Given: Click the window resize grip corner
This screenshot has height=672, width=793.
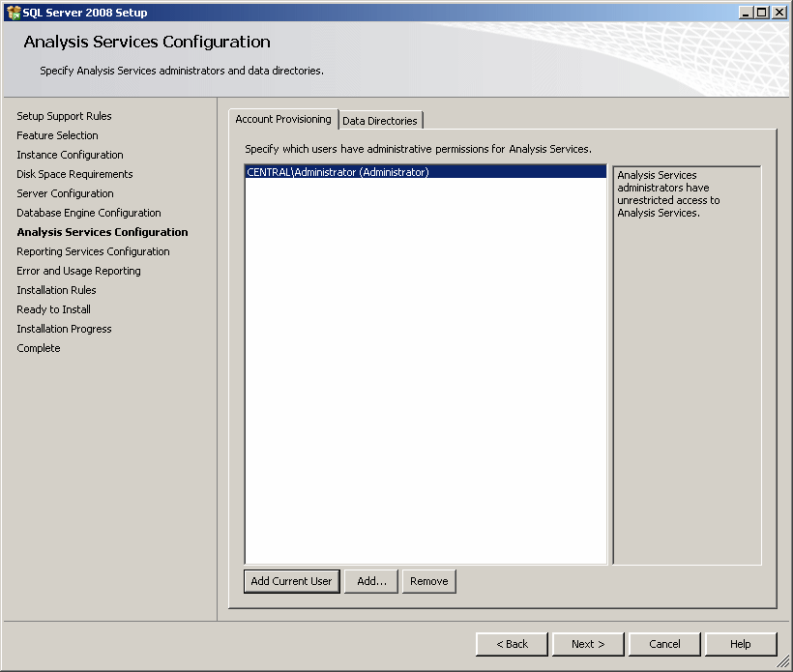Looking at the screenshot, I should click(x=783, y=662).
